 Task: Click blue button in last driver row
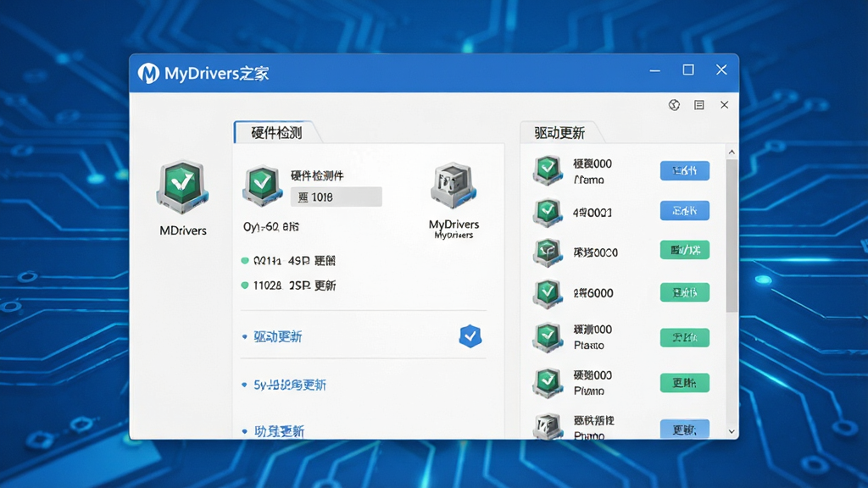tap(685, 430)
